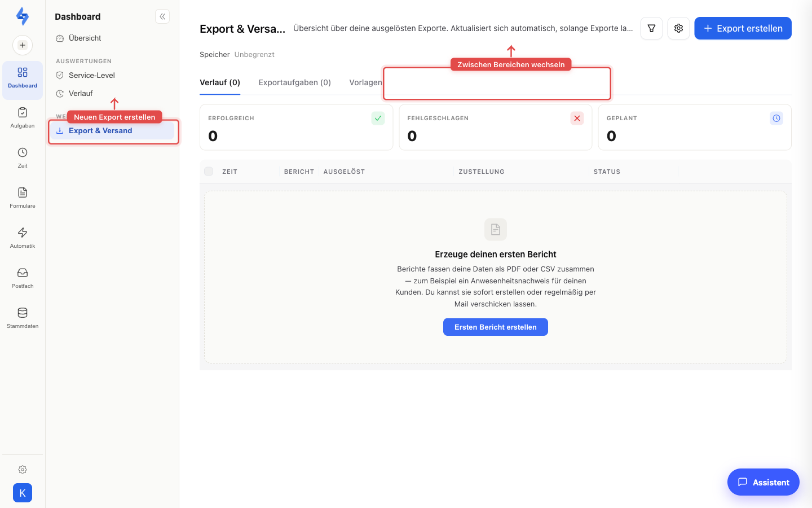Click 'Erzeuge deinen ersten Bericht' heading
The width and height of the screenshot is (812, 508).
(496, 254)
